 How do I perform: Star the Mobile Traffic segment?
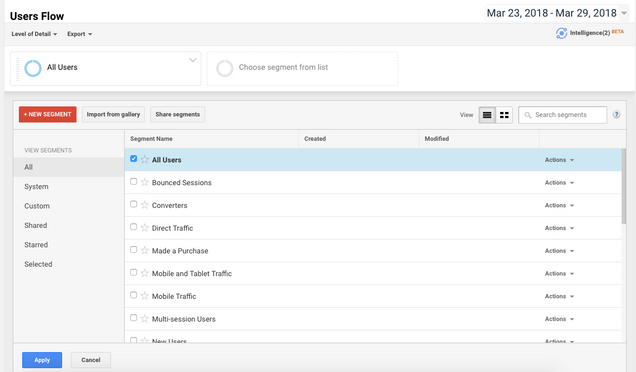144,296
